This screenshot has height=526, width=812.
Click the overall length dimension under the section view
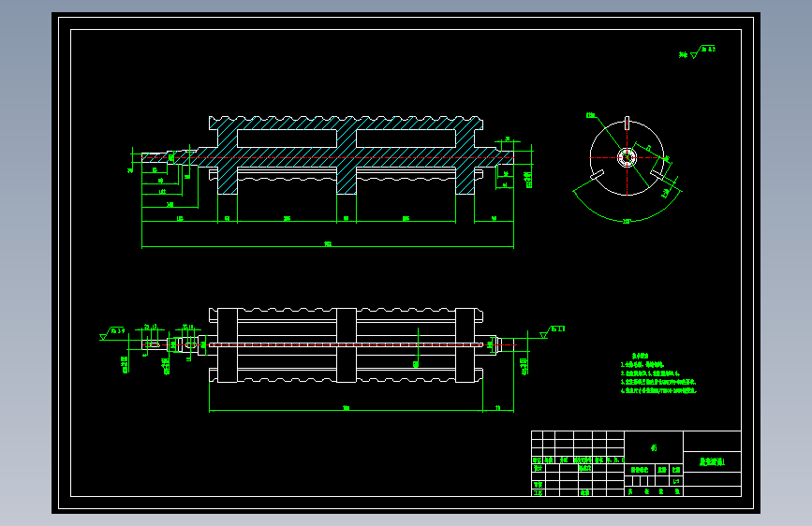(328, 246)
